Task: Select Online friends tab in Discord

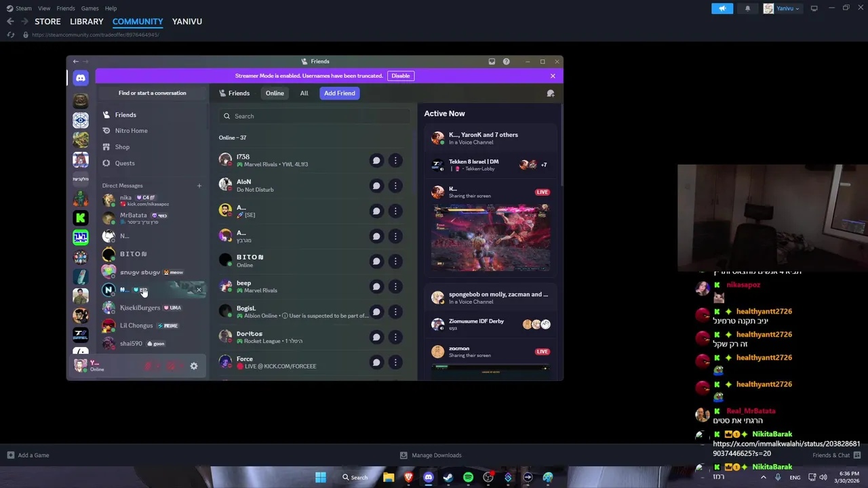Action: [275, 94]
